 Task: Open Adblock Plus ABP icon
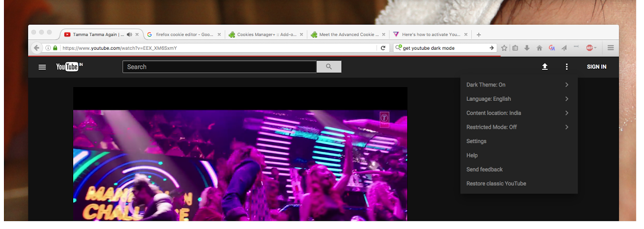click(x=589, y=48)
